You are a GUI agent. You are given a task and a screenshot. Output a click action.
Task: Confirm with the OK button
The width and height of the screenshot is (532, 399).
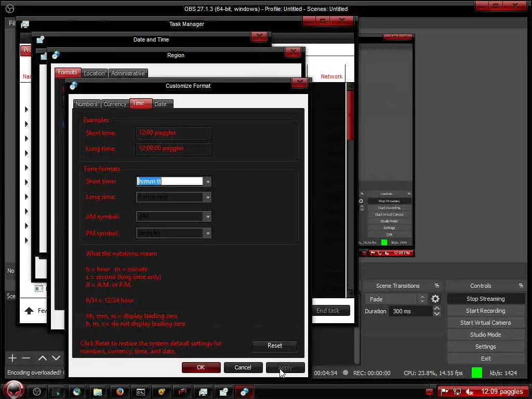pyautogui.click(x=201, y=367)
